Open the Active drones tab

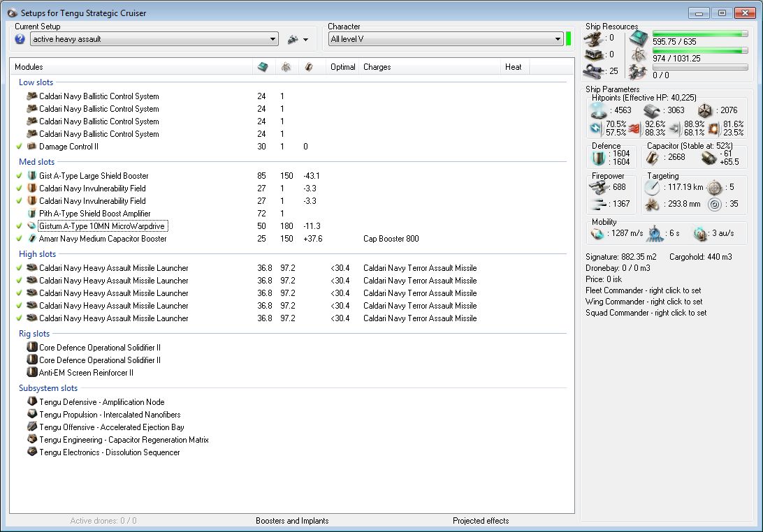[x=103, y=521]
